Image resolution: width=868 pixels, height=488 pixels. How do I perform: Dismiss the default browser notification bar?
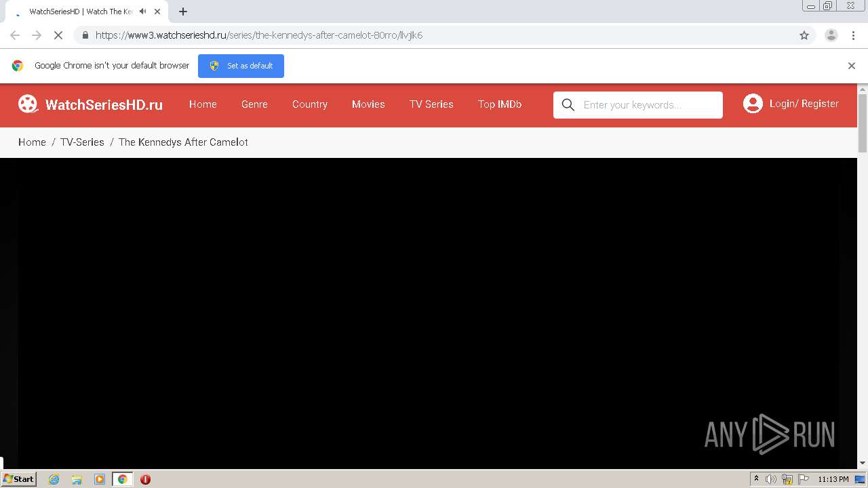coord(851,66)
